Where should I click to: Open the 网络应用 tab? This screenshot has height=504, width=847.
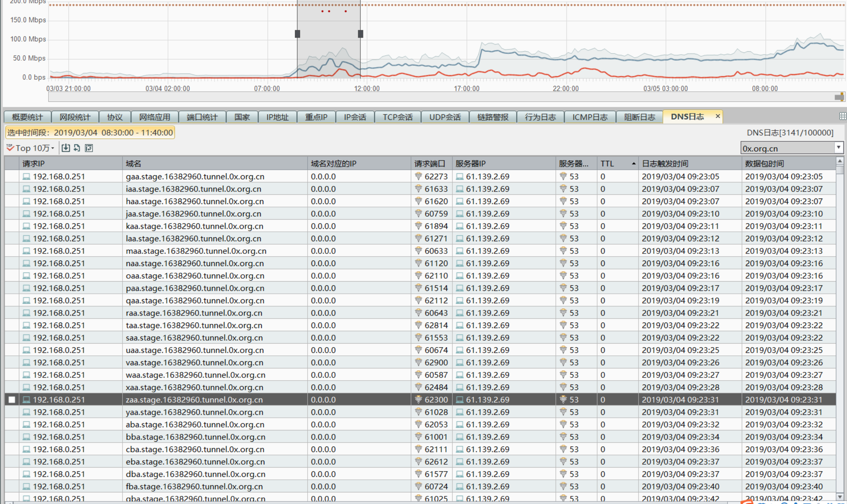[155, 117]
